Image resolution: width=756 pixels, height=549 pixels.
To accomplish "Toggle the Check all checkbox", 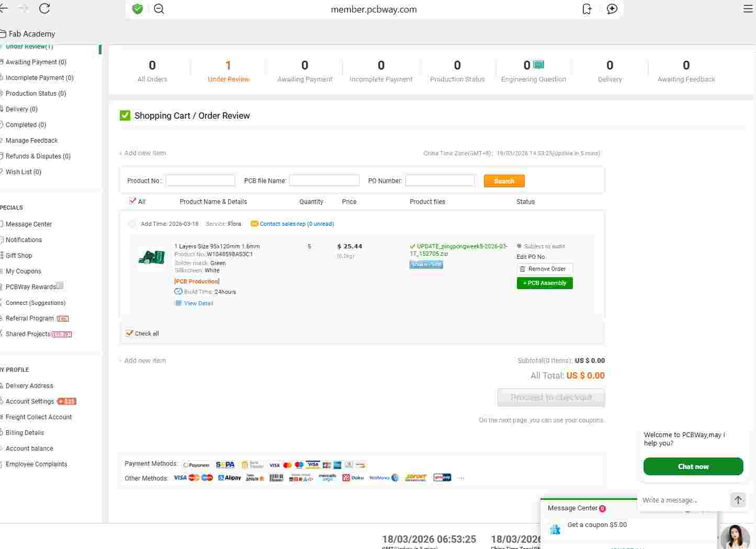I will pos(129,333).
